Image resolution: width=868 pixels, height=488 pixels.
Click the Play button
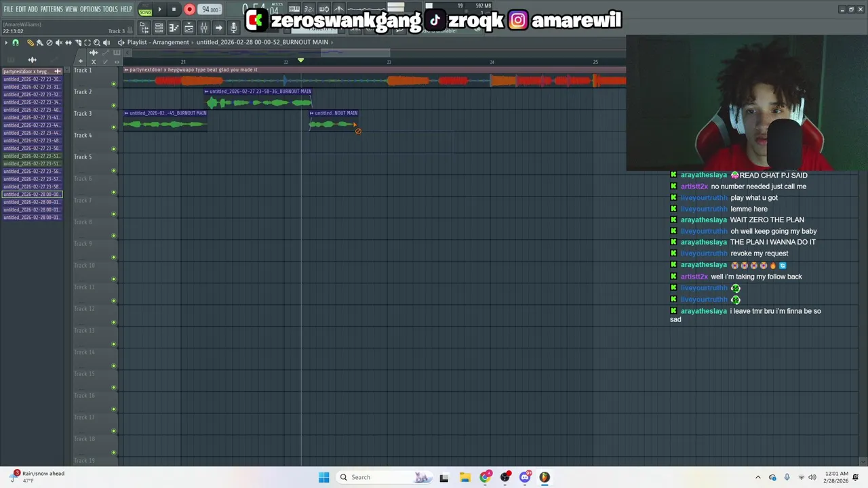point(160,9)
